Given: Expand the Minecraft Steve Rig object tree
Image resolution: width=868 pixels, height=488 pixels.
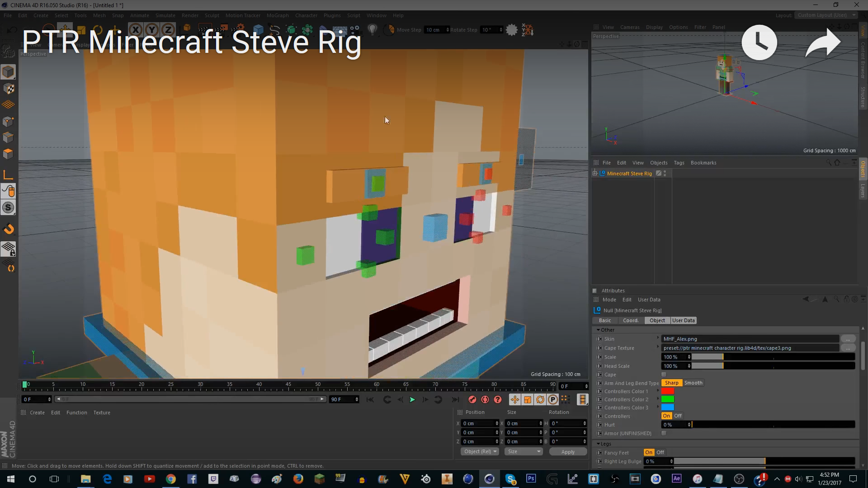Looking at the screenshot, I should [x=595, y=173].
